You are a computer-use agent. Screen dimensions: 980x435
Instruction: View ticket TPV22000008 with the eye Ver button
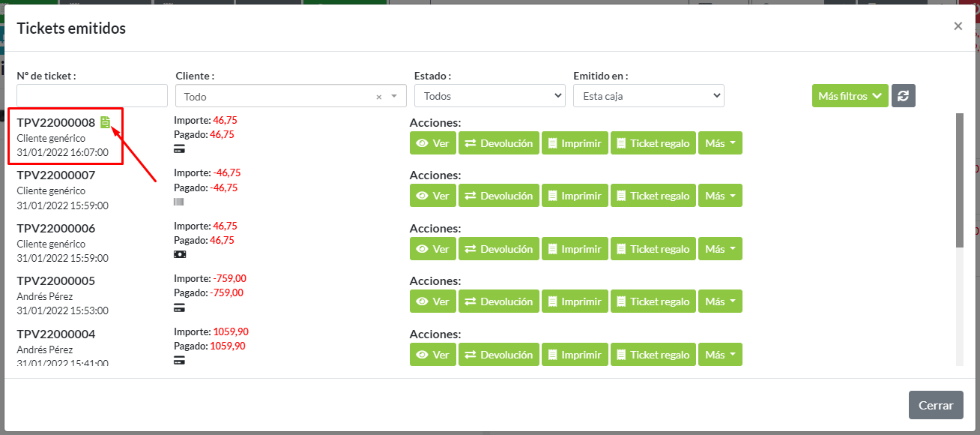click(433, 143)
